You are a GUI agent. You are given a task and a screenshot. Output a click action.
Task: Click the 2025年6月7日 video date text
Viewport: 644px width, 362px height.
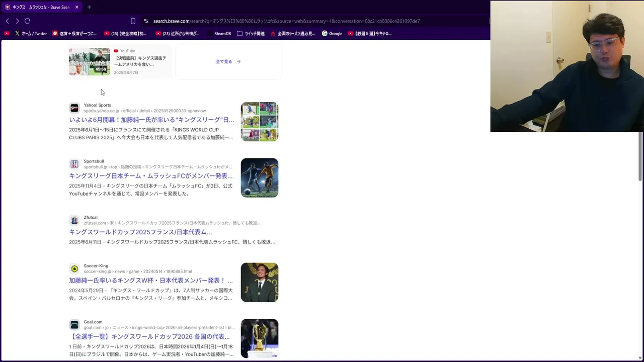(x=126, y=73)
